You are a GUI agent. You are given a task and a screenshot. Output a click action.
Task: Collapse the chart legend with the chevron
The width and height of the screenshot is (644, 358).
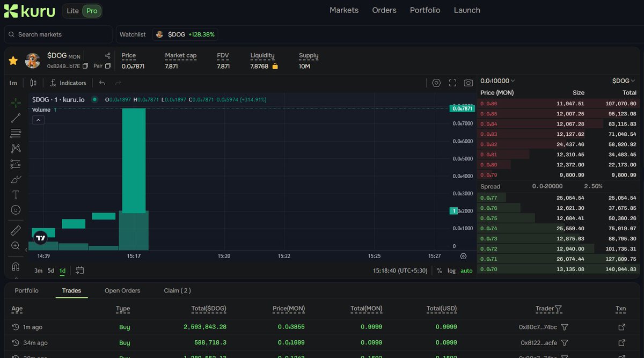coord(38,120)
